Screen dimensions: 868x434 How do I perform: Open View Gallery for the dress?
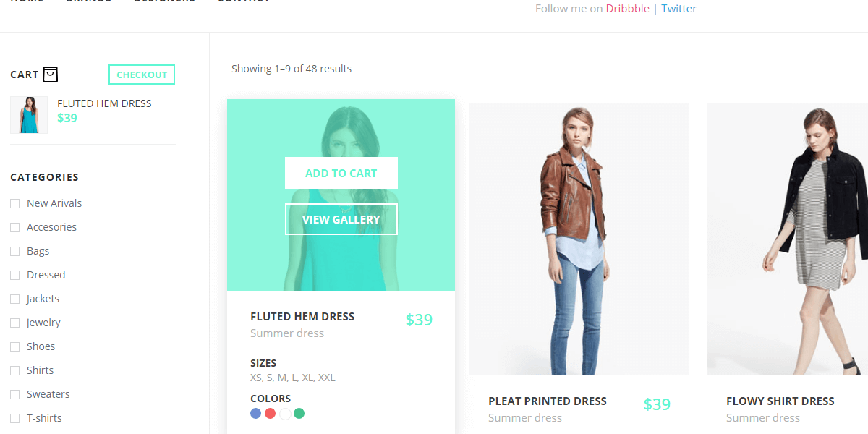pyautogui.click(x=341, y=219)
